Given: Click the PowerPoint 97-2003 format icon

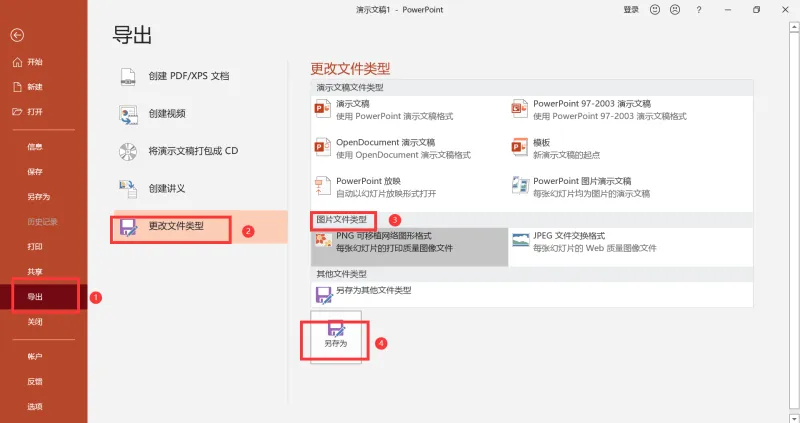Looking at the screenshot, I should click(x=519, y=109).
